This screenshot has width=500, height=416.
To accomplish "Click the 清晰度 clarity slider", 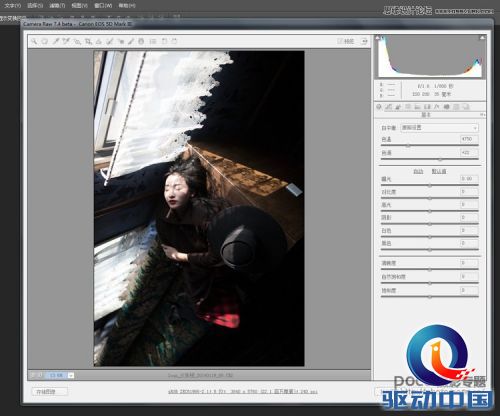I will pos(430,269).
